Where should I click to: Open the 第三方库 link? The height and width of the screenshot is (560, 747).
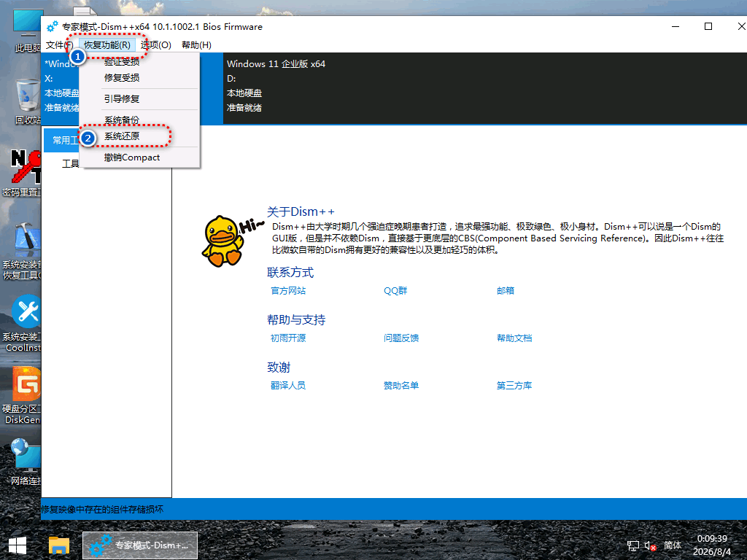click(x=514, y=385)
